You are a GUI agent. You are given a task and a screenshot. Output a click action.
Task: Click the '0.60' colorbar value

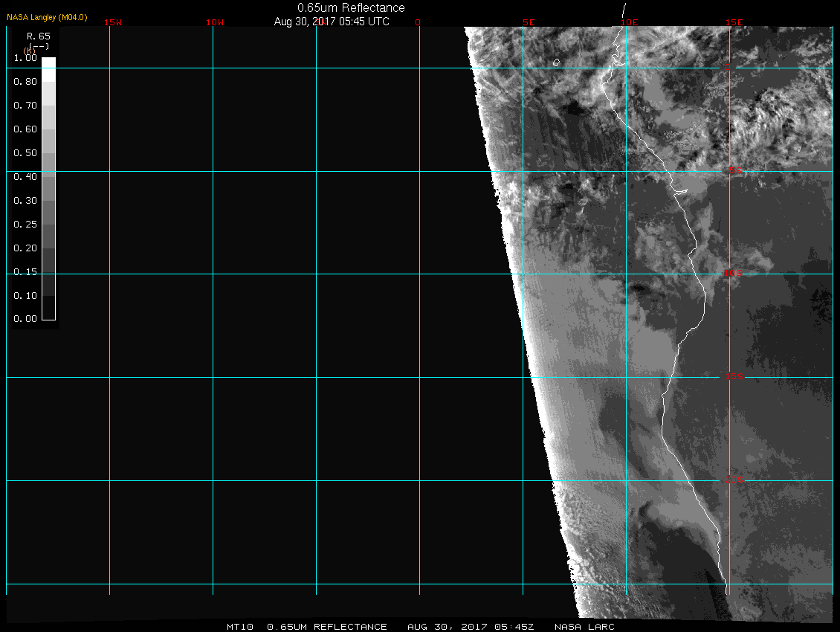(25, 129)
